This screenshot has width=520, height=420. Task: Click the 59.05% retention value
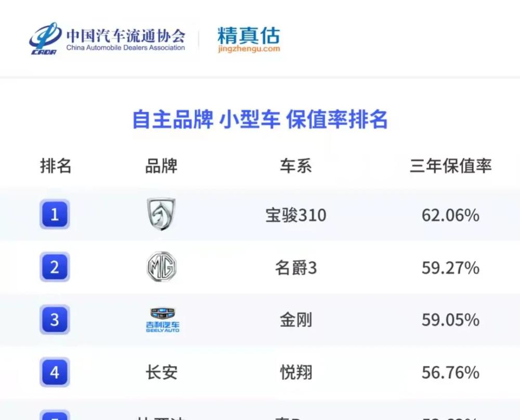click(x=450, y=320)
